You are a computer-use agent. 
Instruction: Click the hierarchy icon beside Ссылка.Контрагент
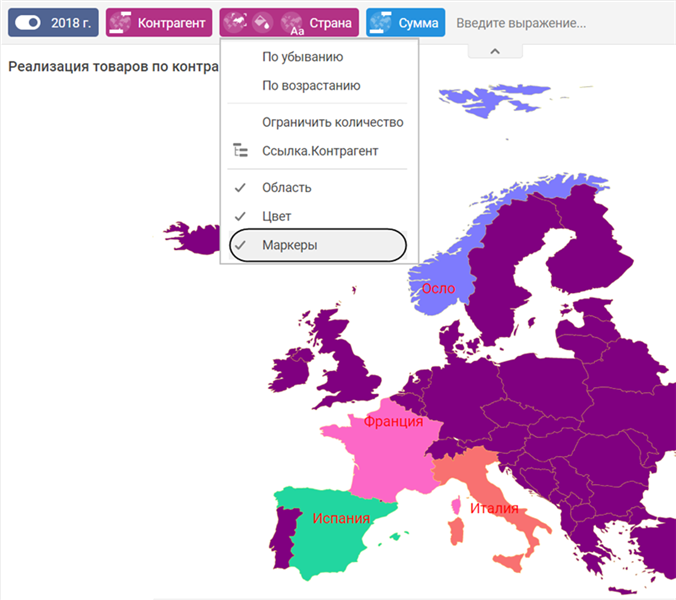(x=240, y=151)
